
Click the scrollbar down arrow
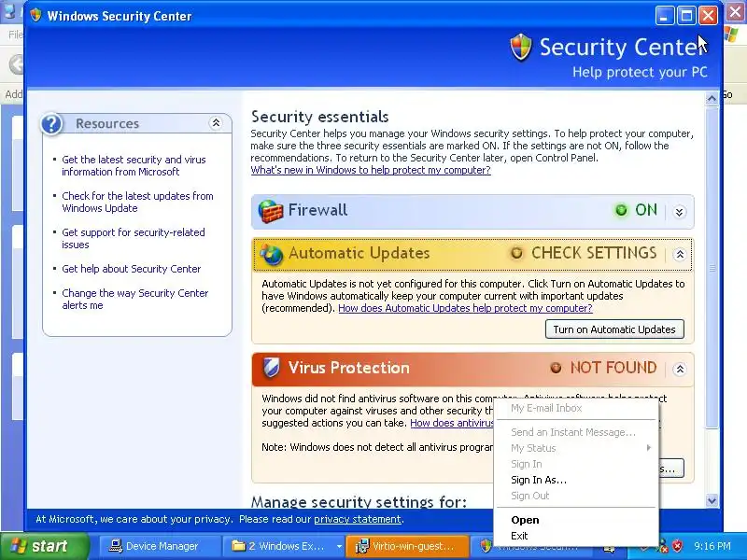pyautogui.click(x=712, y=500)
